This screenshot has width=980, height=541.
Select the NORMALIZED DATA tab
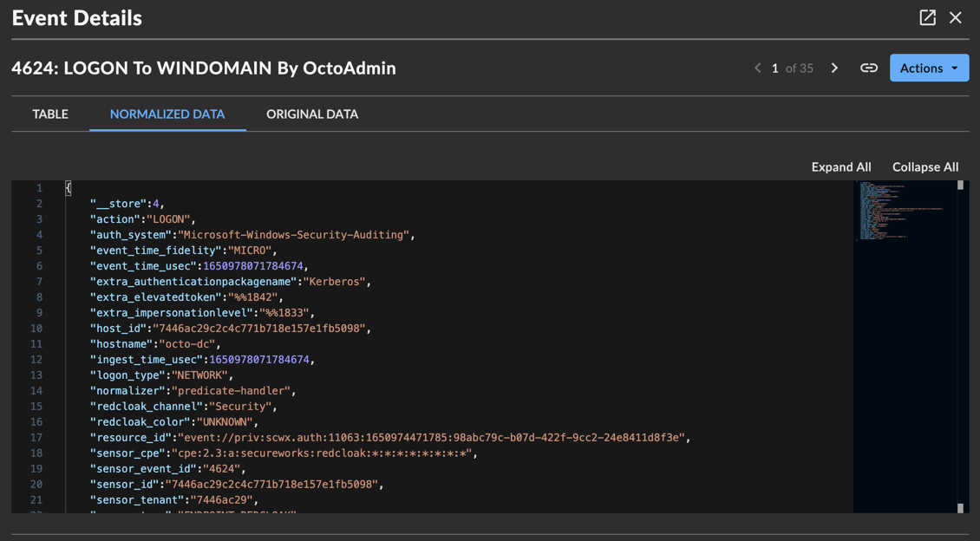pos(167,114)
